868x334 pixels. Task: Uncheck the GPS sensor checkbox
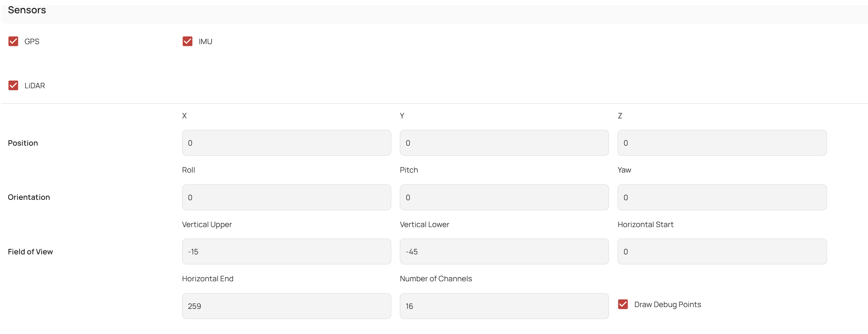click(x=13, y=41)
